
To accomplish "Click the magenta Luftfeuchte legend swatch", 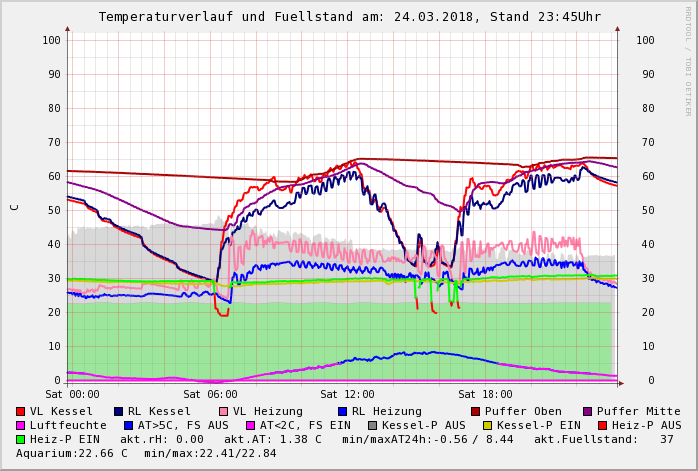I will [x=21, y=426].
